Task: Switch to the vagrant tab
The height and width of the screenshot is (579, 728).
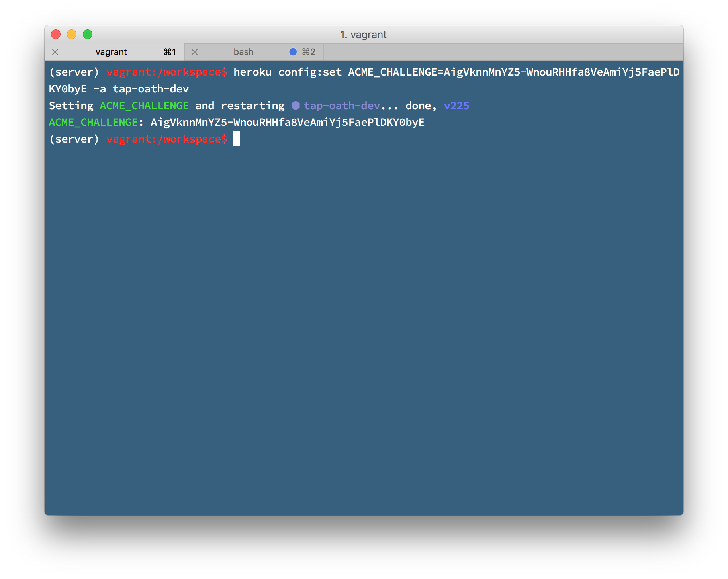Action: [x=111, y=52]
